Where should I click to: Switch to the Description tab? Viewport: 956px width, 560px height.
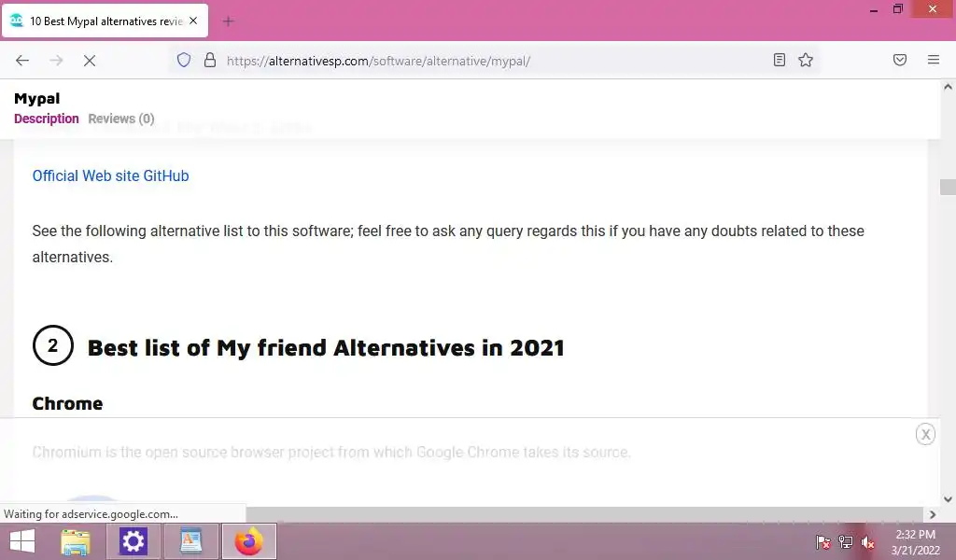(x=47, y=119)
